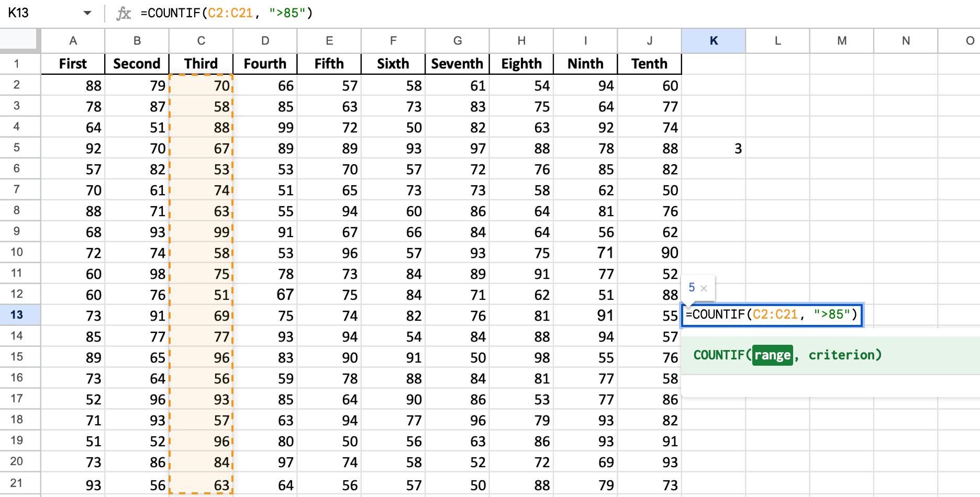
Task: Click cell J21 containing 73
Action: pos(650,484)
